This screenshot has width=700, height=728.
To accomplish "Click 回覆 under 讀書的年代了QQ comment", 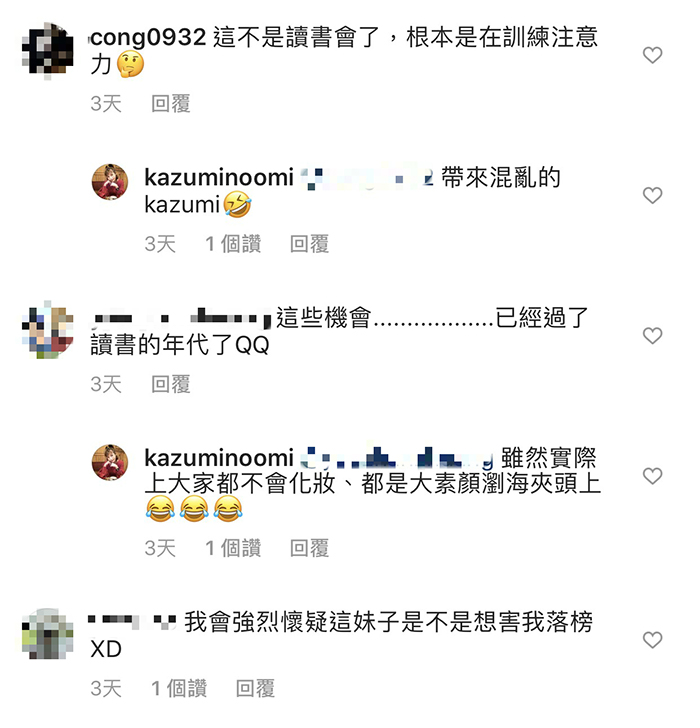I will point(171,384).
